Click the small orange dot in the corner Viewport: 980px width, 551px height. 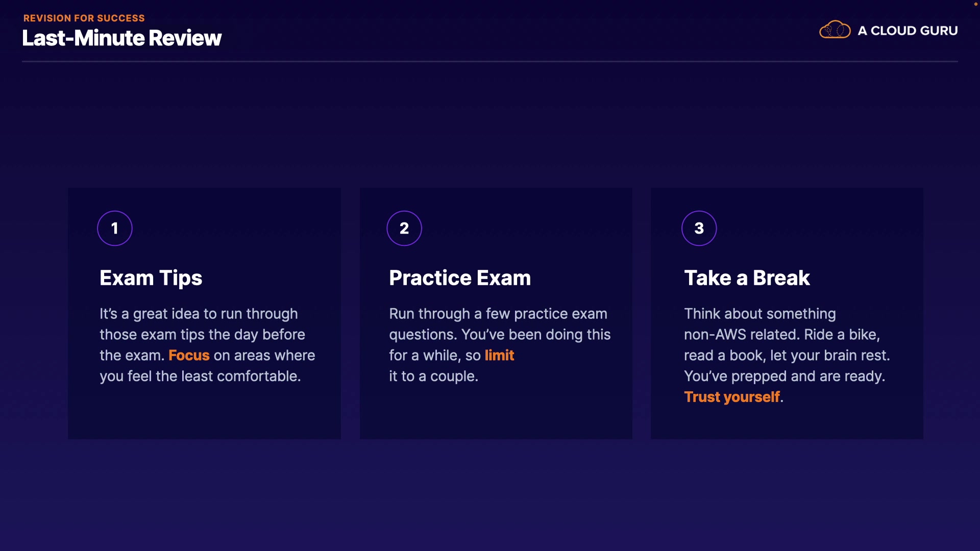point(976,4)
